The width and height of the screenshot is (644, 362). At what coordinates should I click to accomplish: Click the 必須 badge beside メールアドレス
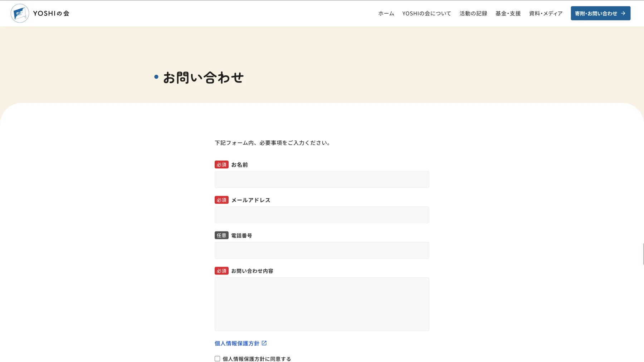(x=221, y=200)
